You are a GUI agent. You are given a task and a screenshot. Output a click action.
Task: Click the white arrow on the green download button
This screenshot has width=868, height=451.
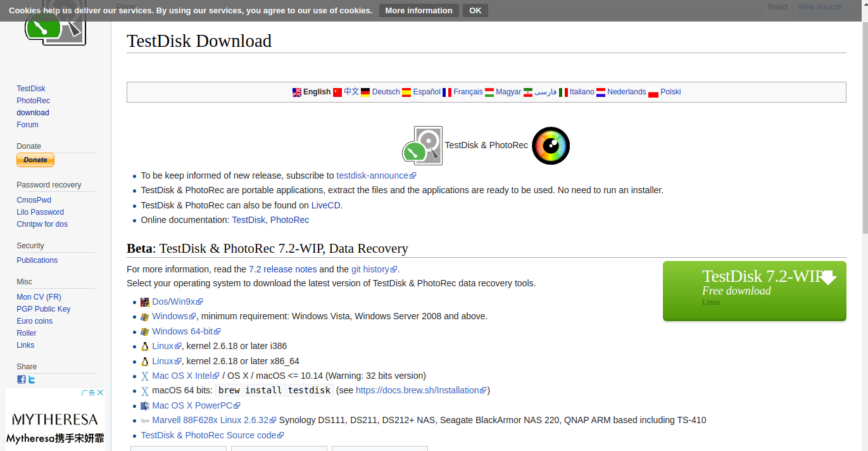pyautogui.click(x=828, y=277)
